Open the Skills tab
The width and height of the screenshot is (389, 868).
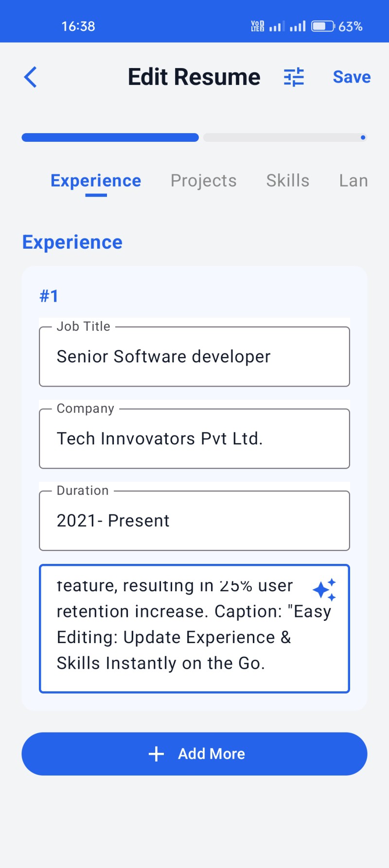tap(287, 181)
